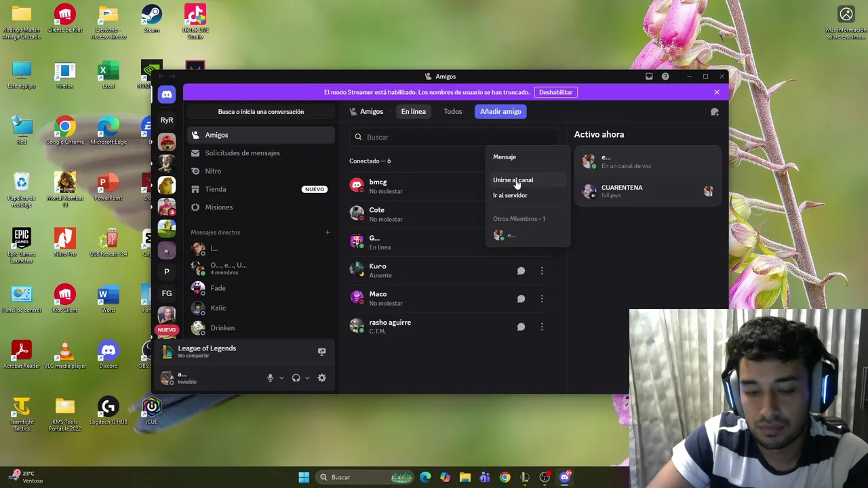Open more options for Kuro
868x488 pixels.
542,271
